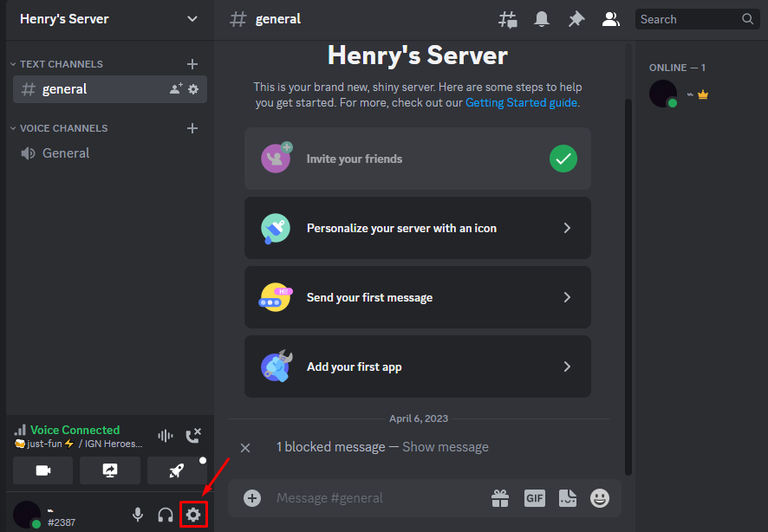Image resolution: width=768 pixels, height=532 pixels.
Task: Click the #2387 user tag
Action: pos(62,522)
